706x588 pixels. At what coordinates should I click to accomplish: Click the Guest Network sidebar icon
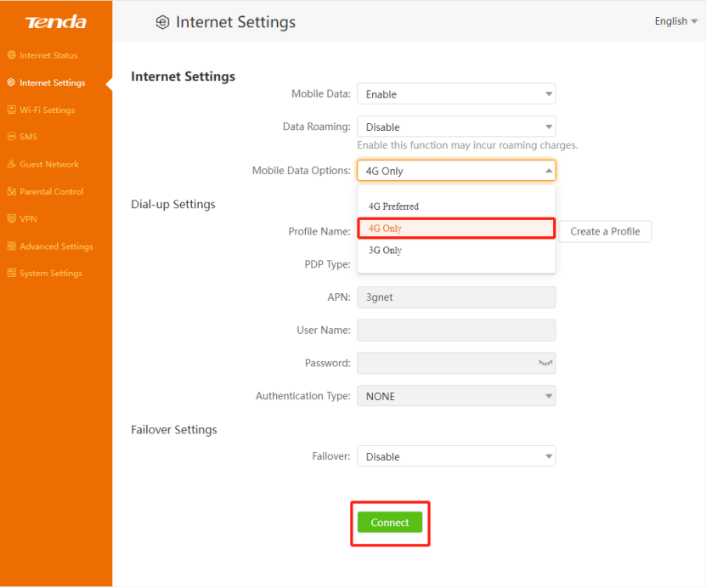tap(12, 164)
